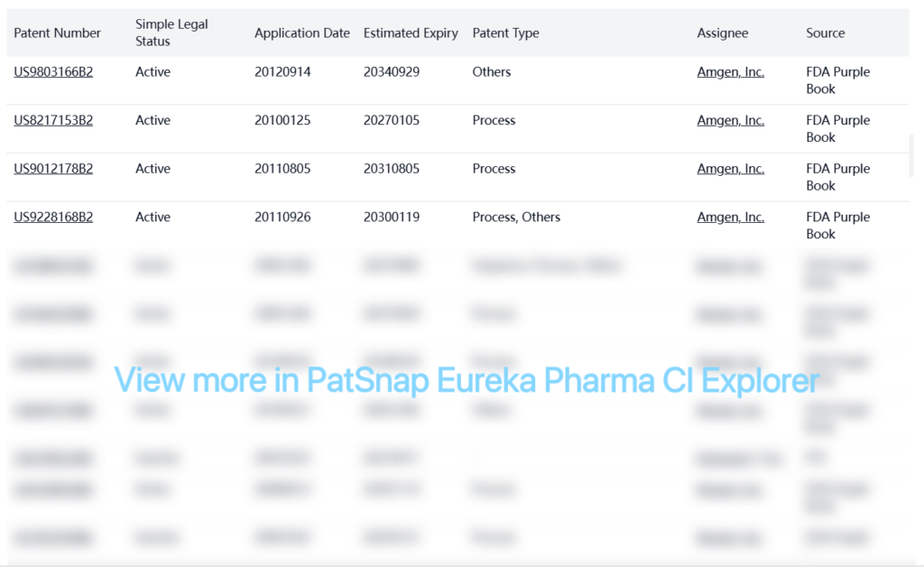Click Amgen, Inc. assignee for US9228168B2

(x=730, y=217)
